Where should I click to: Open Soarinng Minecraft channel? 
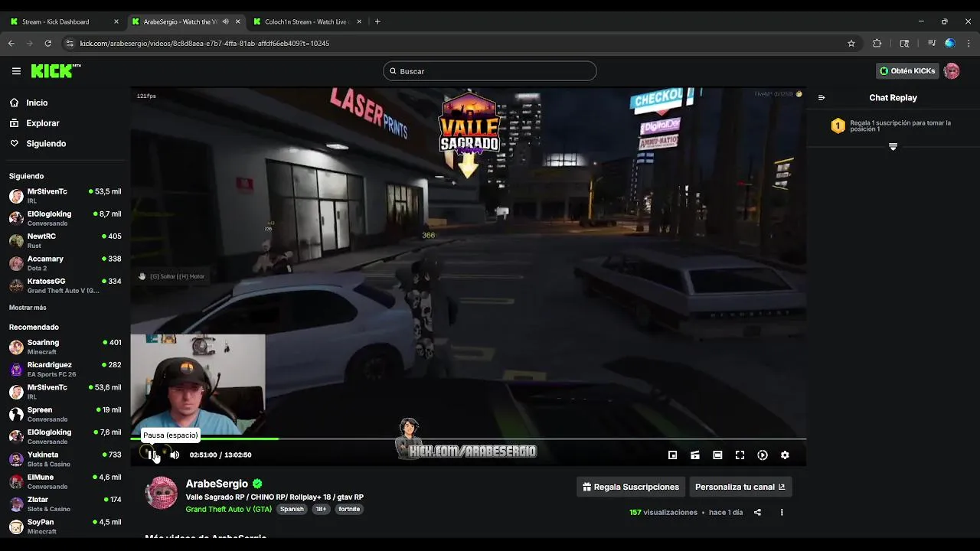tap(65, 347)
